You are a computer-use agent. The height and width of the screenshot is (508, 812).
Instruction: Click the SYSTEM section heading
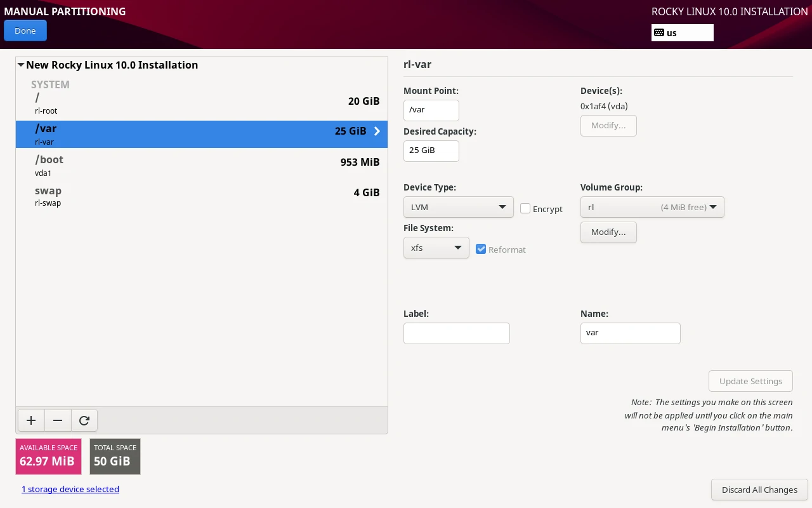tap(50, 84)
